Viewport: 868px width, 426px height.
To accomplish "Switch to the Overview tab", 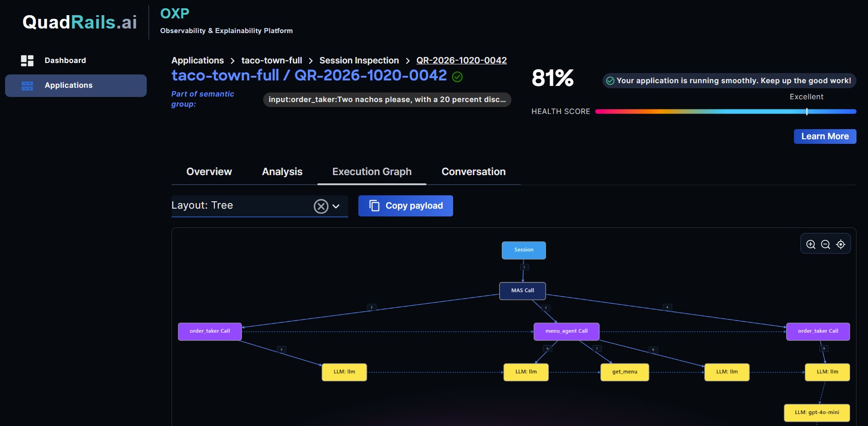I will [209, 172].
